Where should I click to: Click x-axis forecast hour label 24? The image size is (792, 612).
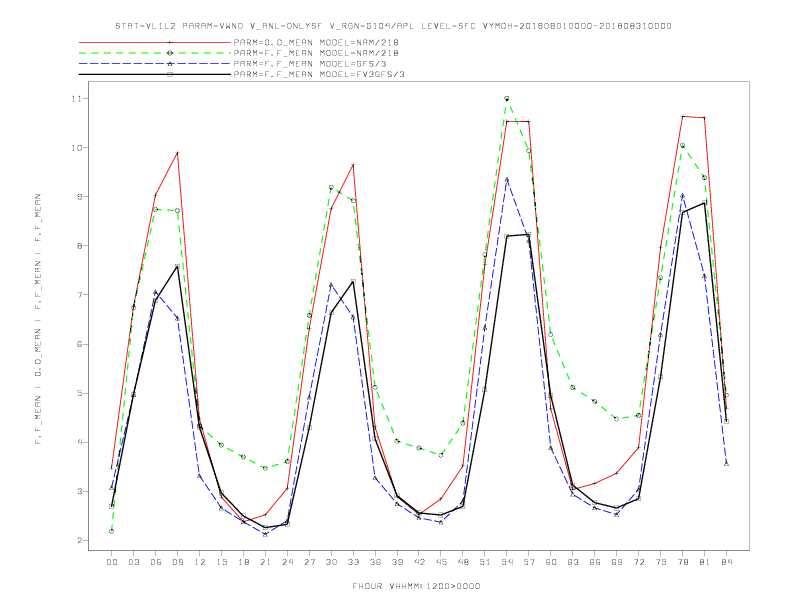coord(287,562)
